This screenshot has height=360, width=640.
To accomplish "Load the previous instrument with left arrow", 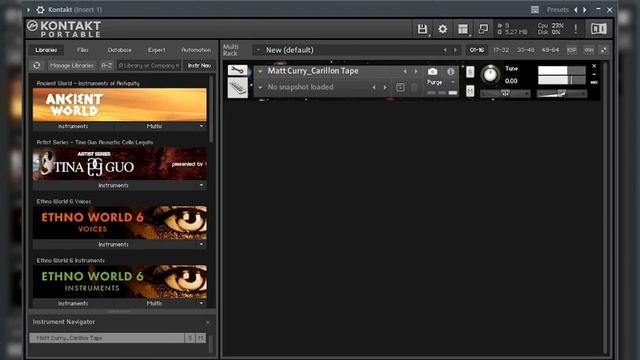I will click(405, 71).
